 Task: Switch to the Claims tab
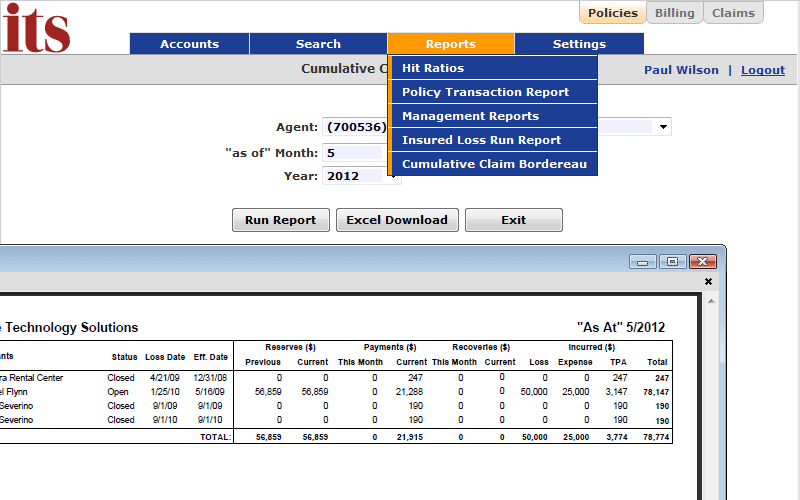(733, 13)
